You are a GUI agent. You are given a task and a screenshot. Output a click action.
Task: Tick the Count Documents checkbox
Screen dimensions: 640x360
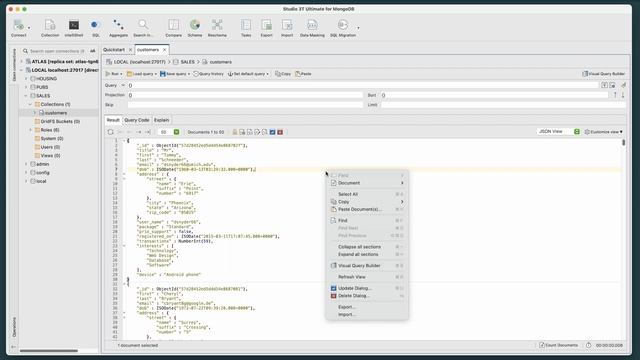pyautogui.click(x=542, y=345)
